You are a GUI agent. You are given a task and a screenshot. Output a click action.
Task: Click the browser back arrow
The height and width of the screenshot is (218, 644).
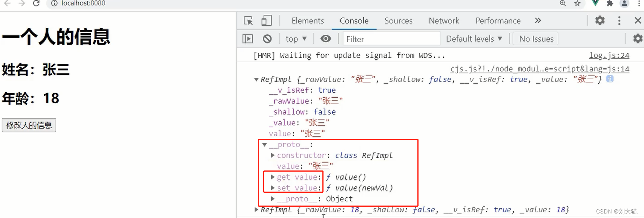[x=8, y=3]
